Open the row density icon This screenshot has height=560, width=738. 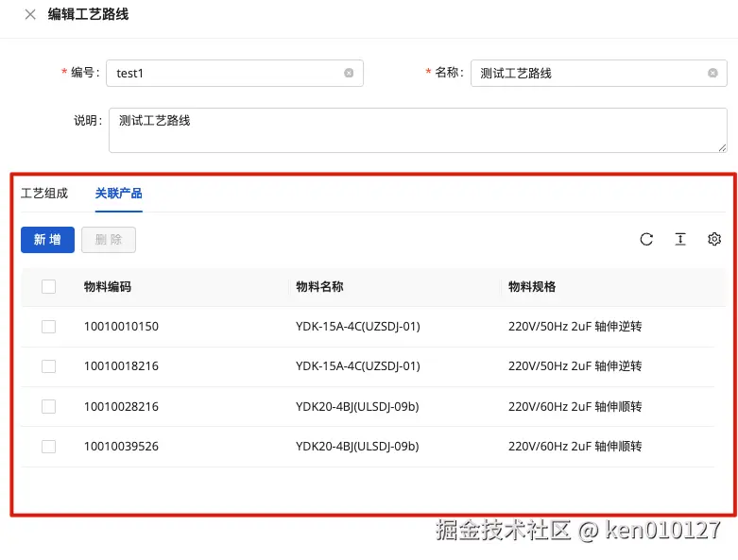coord(680,239)
